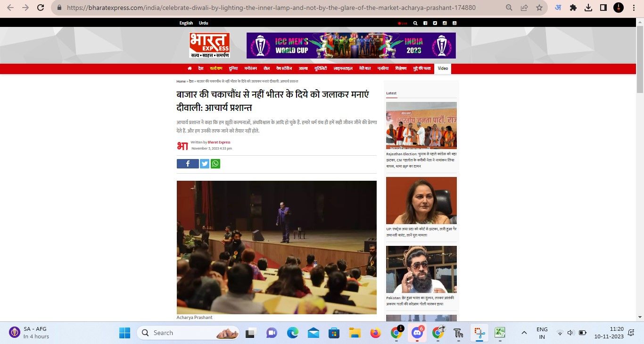Share article on Twitter
644x344 pixels.
pyautogui.click(x=205, y=164)
